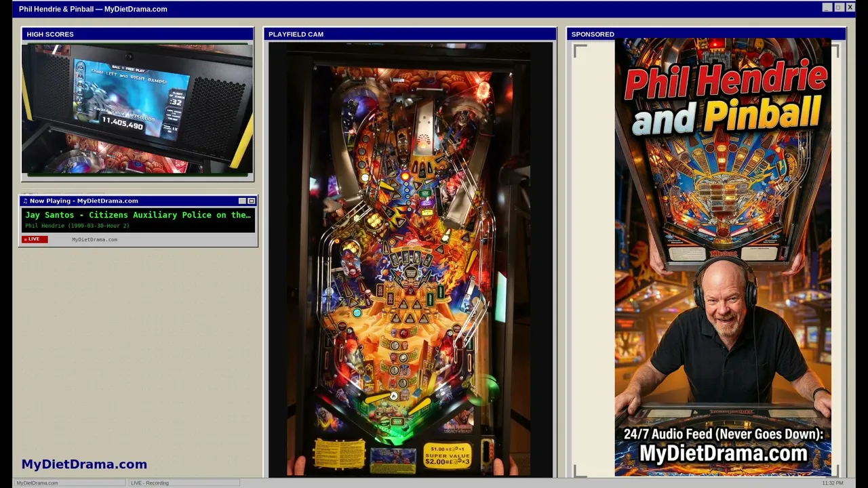The image size is (868, 488).
Task: Minimize the main Phil Hendrie & Pinball window
Action: point(827,7)
